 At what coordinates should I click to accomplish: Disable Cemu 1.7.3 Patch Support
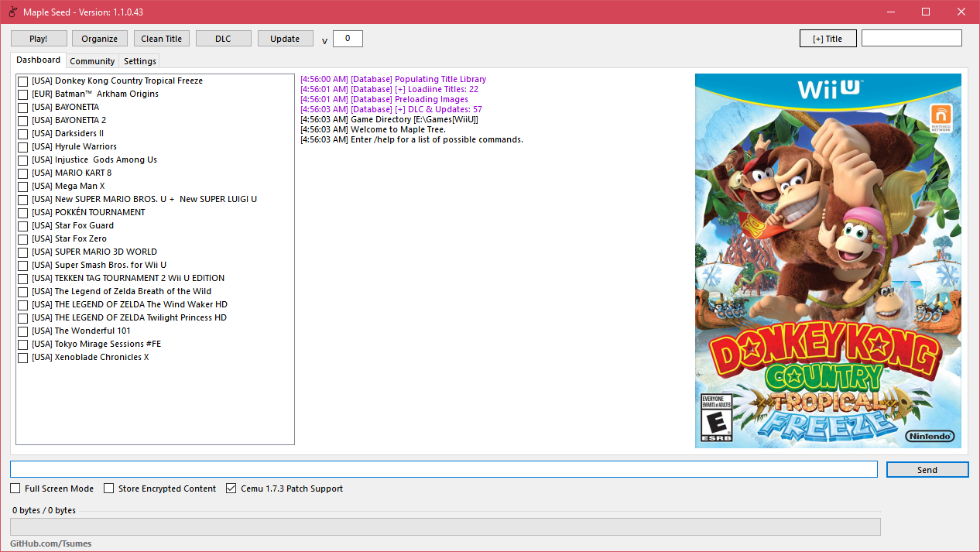231,489
